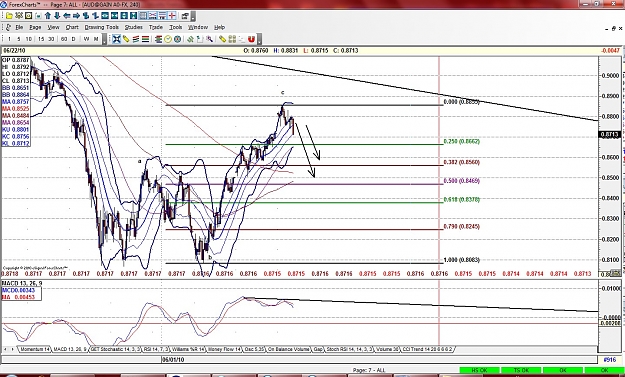The width and height of the screenshot is (625, 377).
Task: Switch to the Williams %R 14 tab
Action: (188, 349)
